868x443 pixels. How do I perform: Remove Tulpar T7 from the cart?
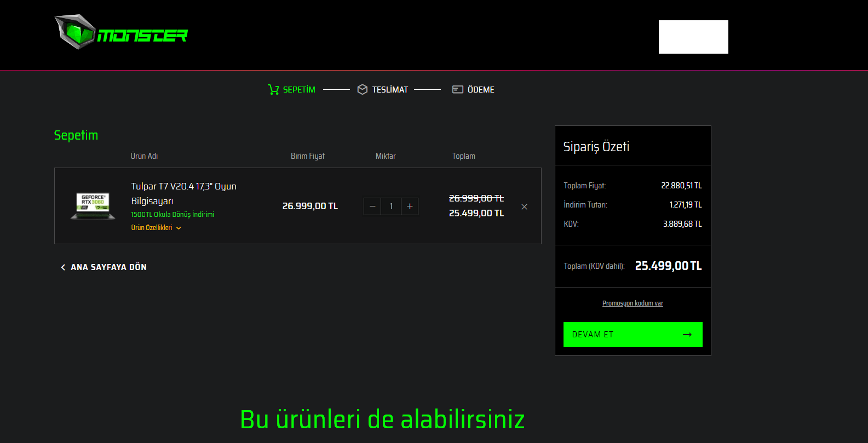coord(525,207)
